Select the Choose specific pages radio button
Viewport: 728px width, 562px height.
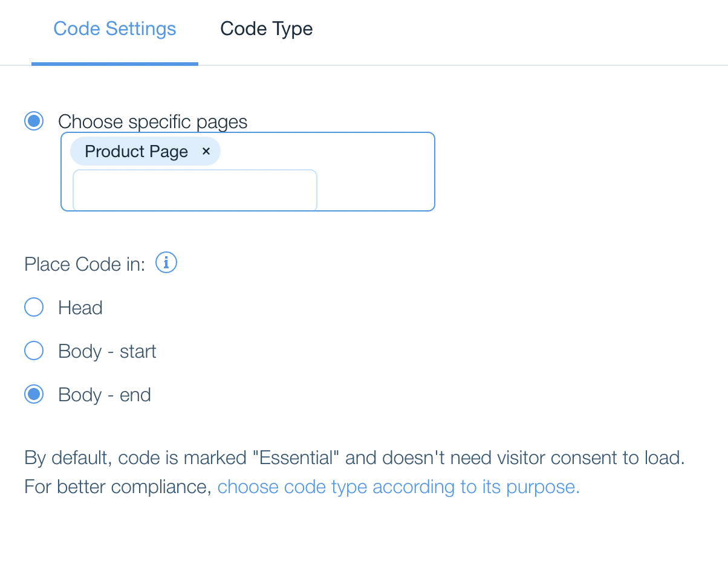click(34, 121)
